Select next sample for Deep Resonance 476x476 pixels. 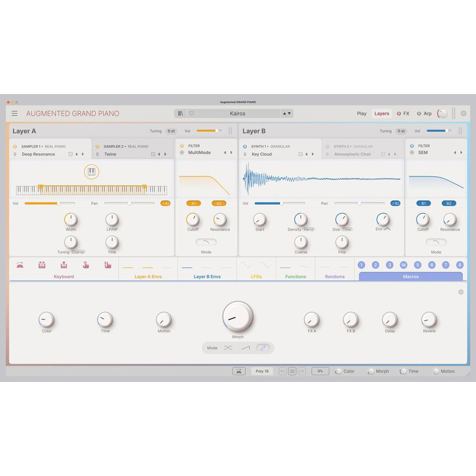(x=82, y=154)
